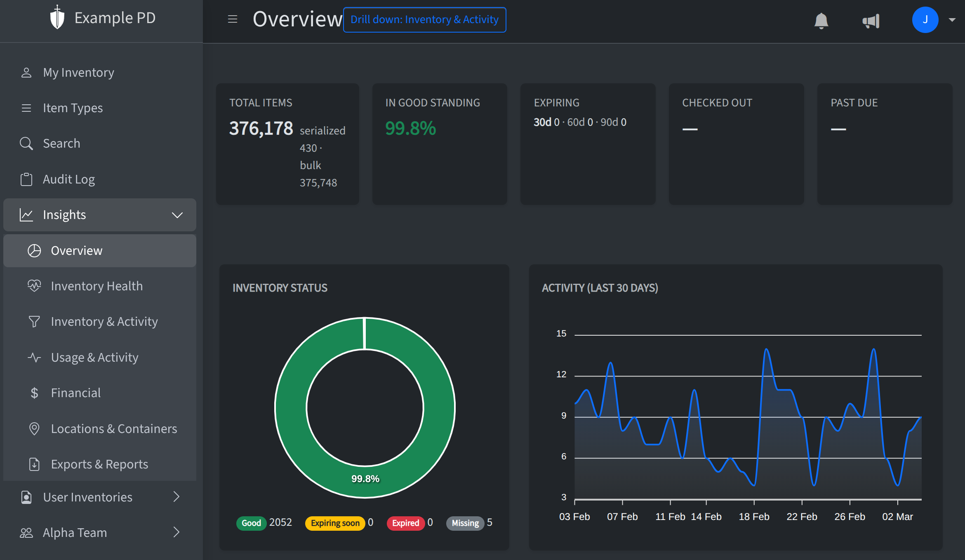Open Exports & Reports
Viewport: 965px width, 560px height.
[x=99, y=464]
